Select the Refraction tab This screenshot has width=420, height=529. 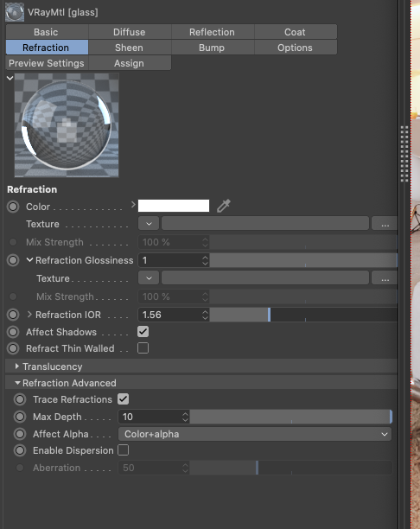47,48
